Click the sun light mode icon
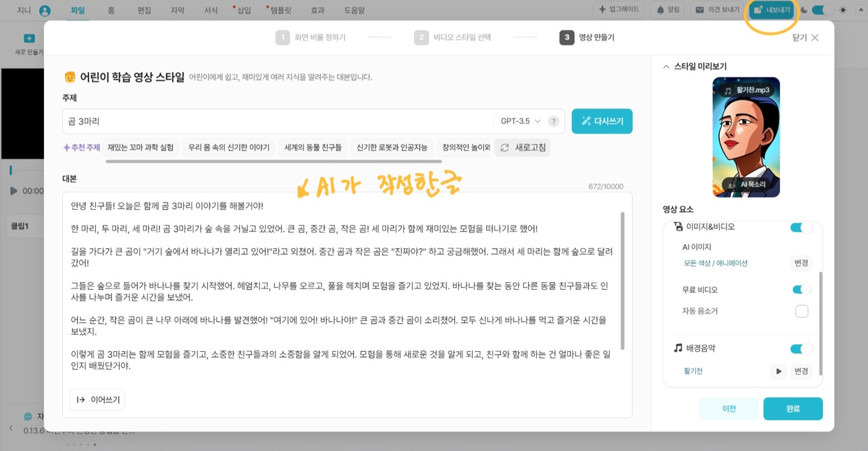This screenshot has width=868, height=451. [x=844, y=10]
